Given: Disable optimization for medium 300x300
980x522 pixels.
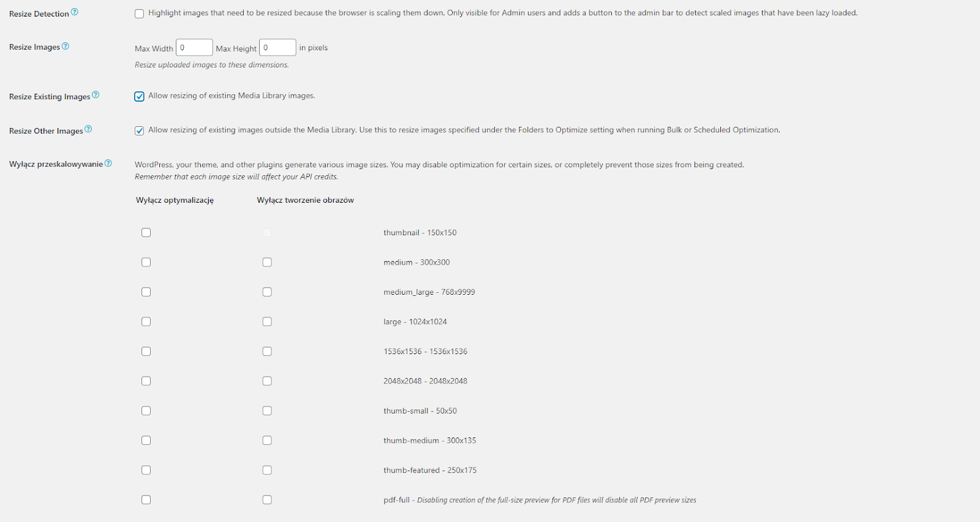Looking at the screenshot, I should [146, 262].
